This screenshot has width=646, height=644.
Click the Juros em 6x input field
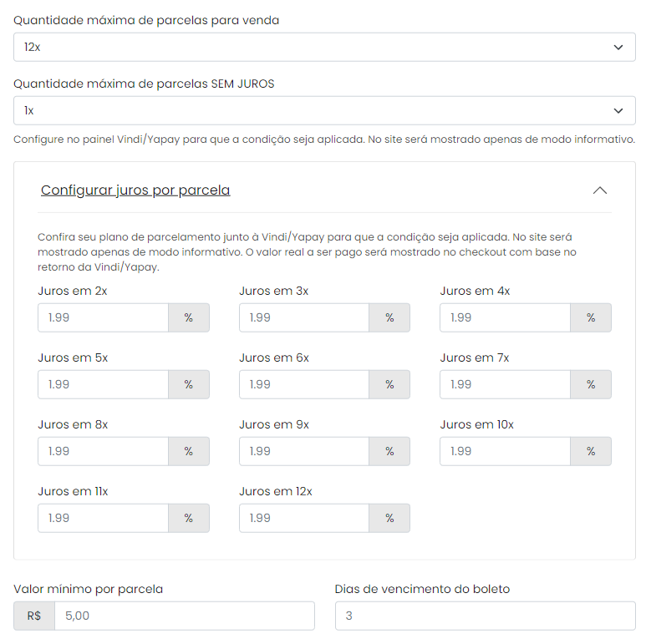tap(304, 384)
